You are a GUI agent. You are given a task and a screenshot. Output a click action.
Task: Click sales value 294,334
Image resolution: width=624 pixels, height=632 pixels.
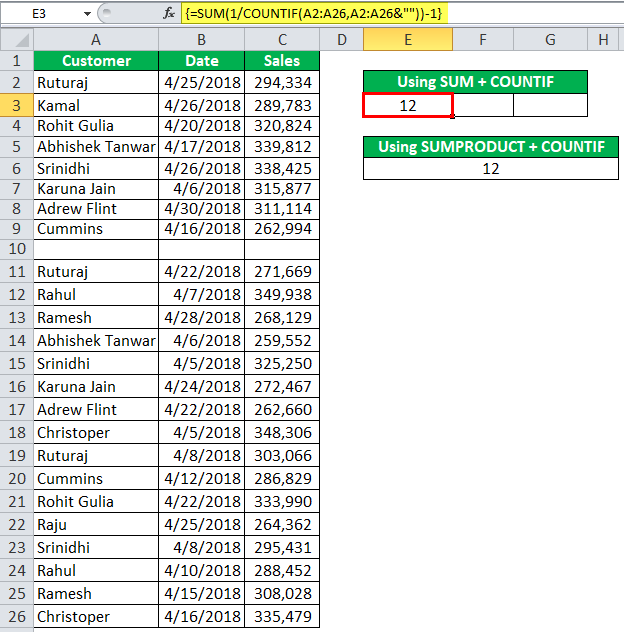pyautogui.click(x=282, y=83)
